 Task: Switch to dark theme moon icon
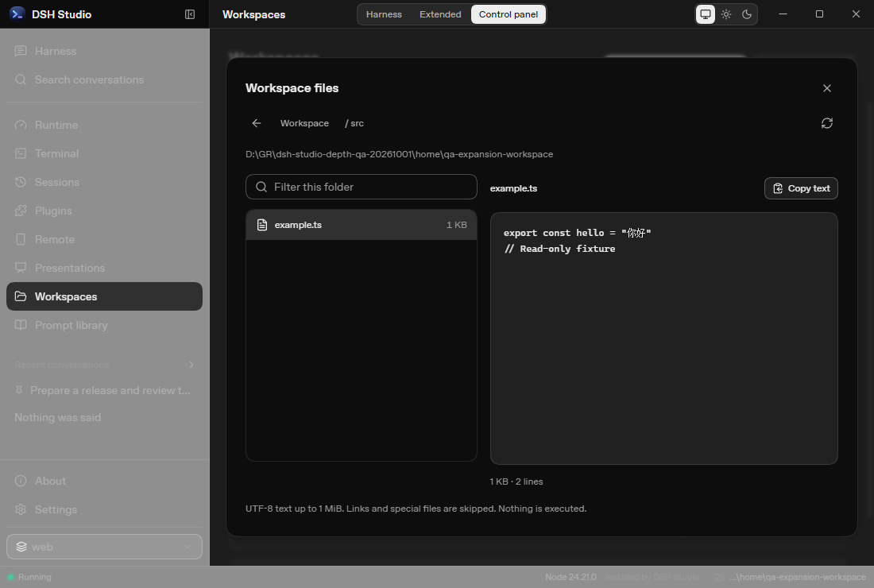coord(746,14)
